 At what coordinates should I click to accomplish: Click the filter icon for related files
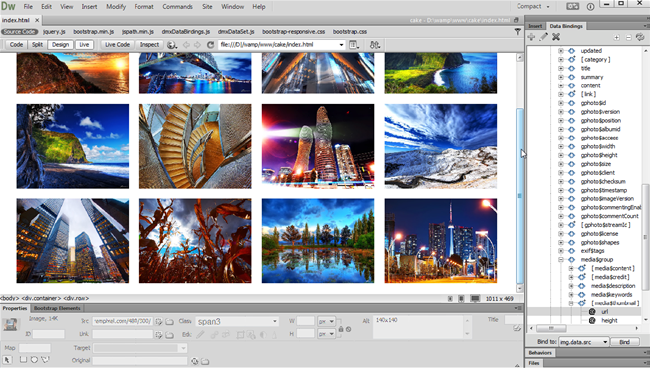click(x=517, y=31)
